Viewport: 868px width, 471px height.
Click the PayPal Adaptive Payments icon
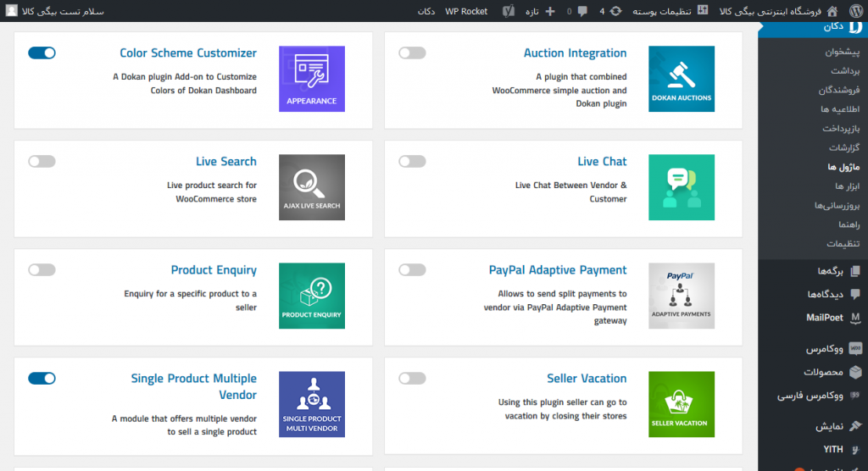click(682, 296)
